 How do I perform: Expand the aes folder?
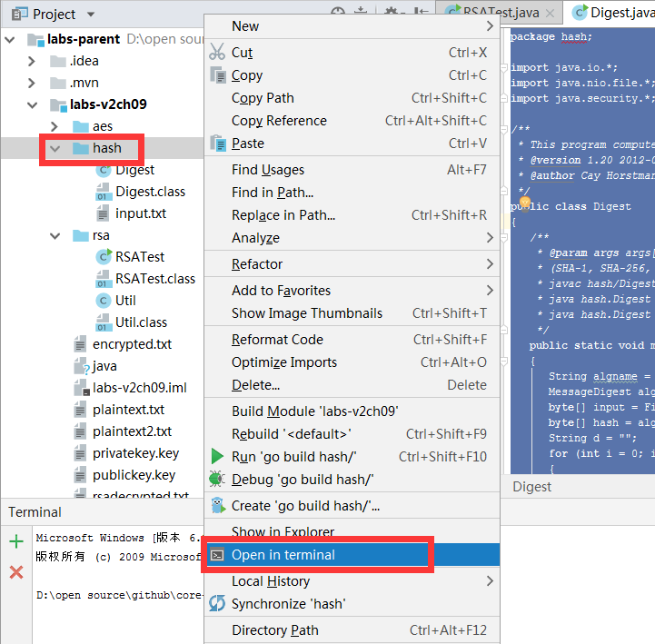pos(55,126)
